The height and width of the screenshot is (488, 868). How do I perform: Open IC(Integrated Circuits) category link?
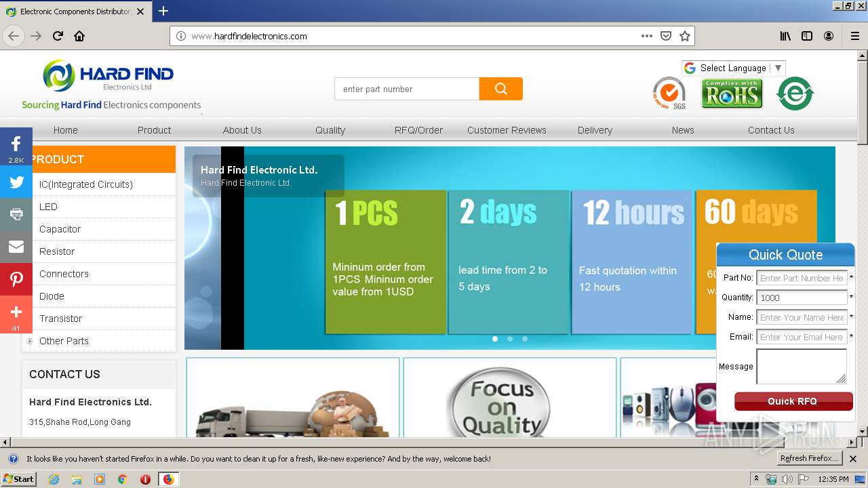(86, 184)
